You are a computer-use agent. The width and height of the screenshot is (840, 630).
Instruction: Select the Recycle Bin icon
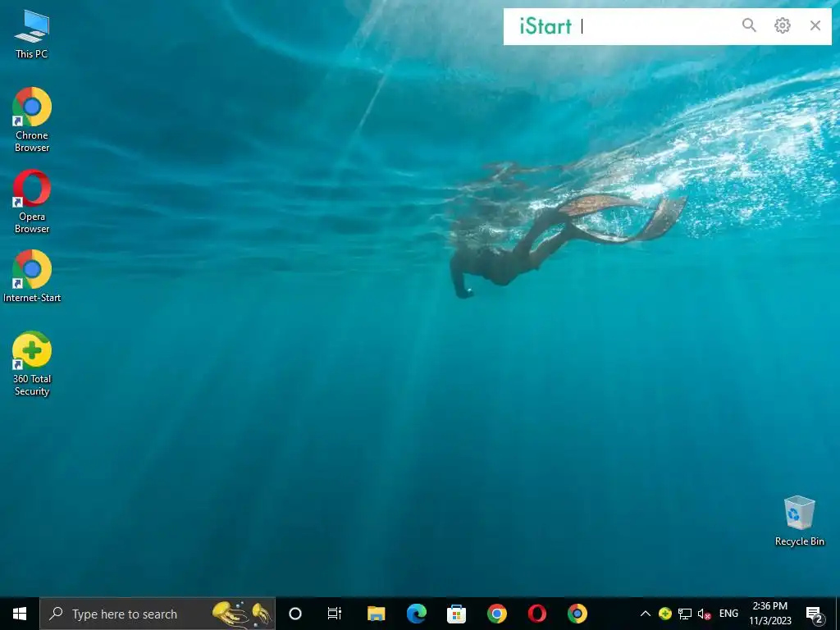[x=799, y=521]
